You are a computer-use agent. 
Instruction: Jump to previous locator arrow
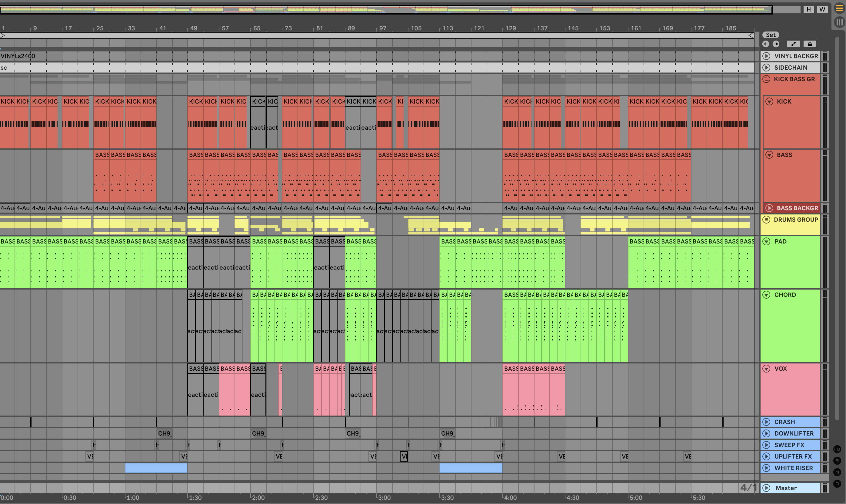click(765, 44)
